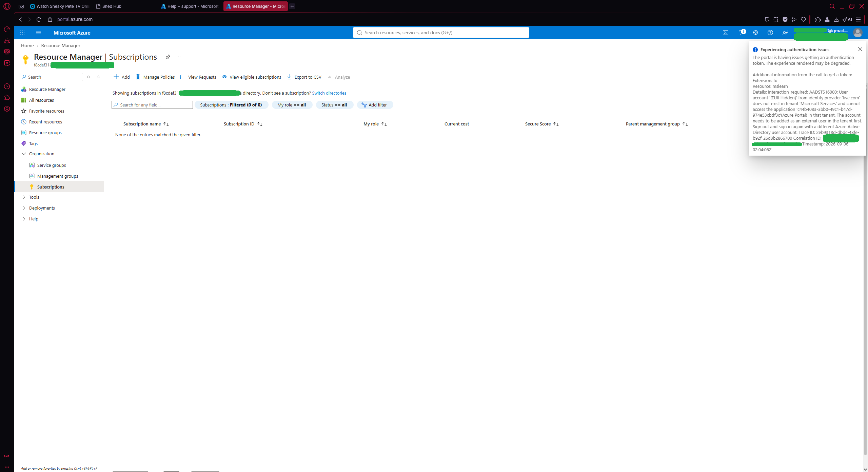868x472 pixels.
Task: Click the heart bookmark icon in address bar
Action: [803, 19]
